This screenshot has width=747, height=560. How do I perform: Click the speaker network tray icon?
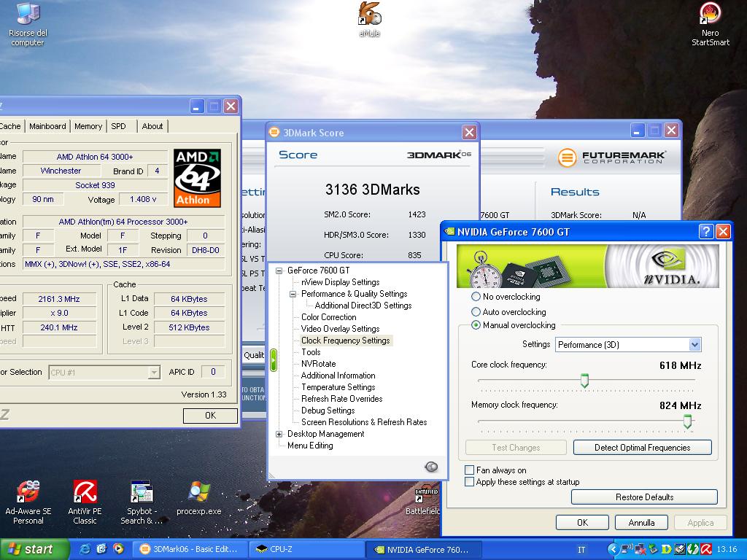627,549
